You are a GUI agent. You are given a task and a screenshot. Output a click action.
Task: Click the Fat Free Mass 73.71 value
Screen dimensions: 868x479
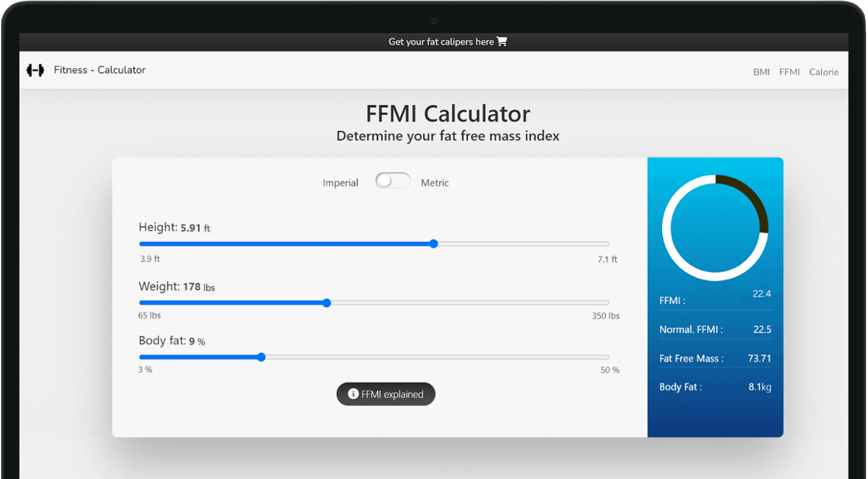click(759, 358)
